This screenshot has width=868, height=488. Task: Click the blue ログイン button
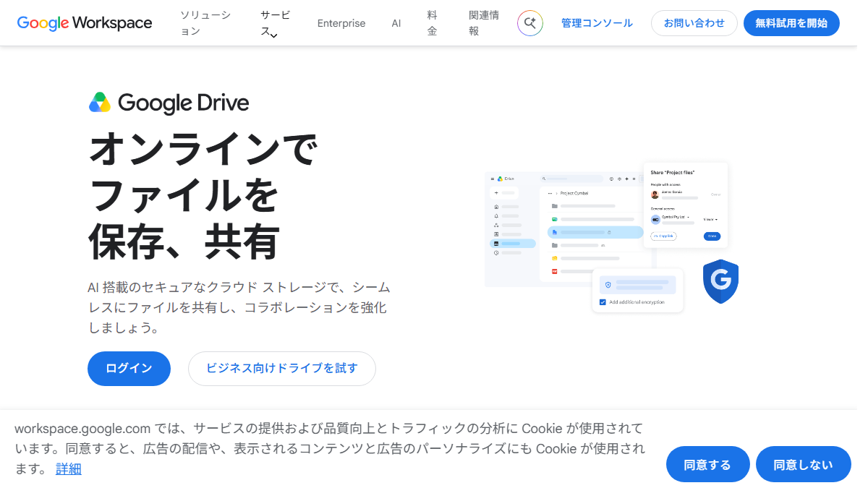pos(129,369)
